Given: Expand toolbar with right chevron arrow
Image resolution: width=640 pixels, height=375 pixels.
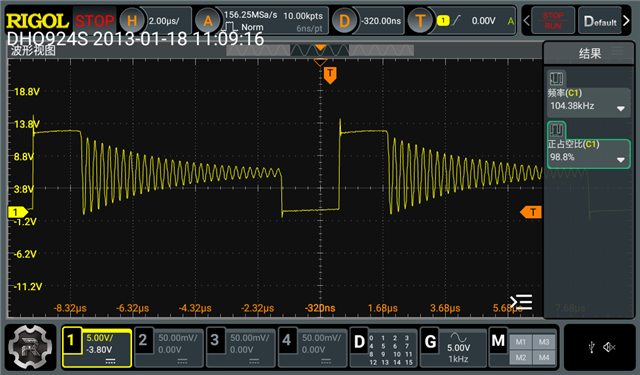Looking at the screenshot, I should (627, 20).
